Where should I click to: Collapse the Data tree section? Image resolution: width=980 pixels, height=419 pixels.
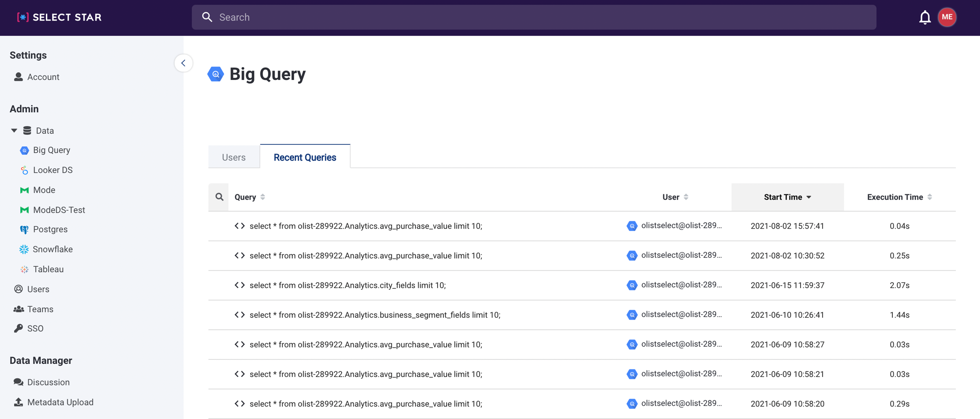coord(14,130)
